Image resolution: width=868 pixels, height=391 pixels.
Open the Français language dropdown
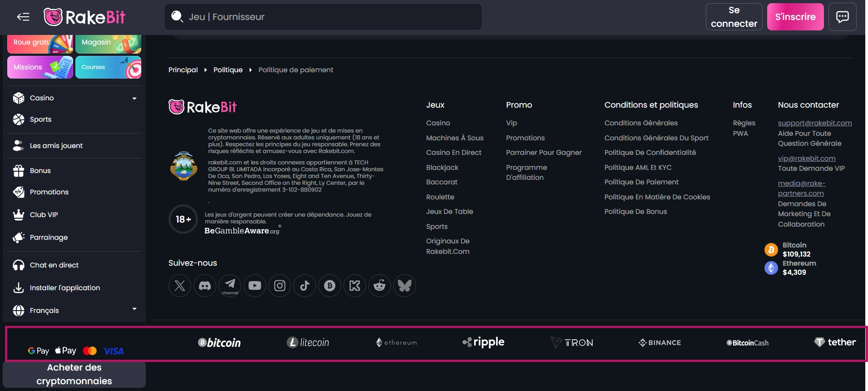(x=75, y=311)
